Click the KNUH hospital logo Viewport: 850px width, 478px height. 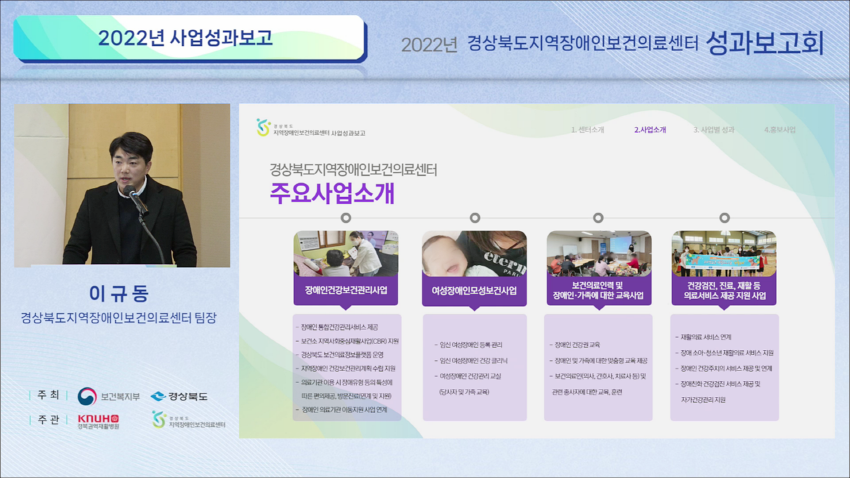(x=98, y=421)
